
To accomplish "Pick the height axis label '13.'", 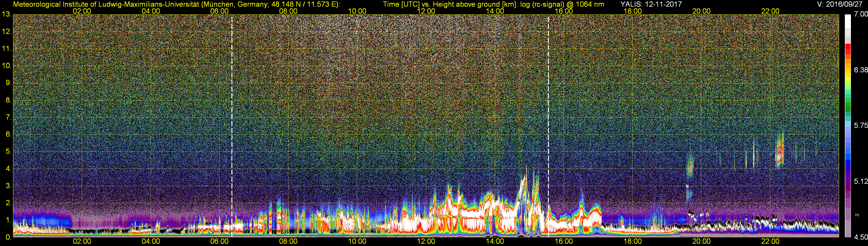I will click(6, 14).
